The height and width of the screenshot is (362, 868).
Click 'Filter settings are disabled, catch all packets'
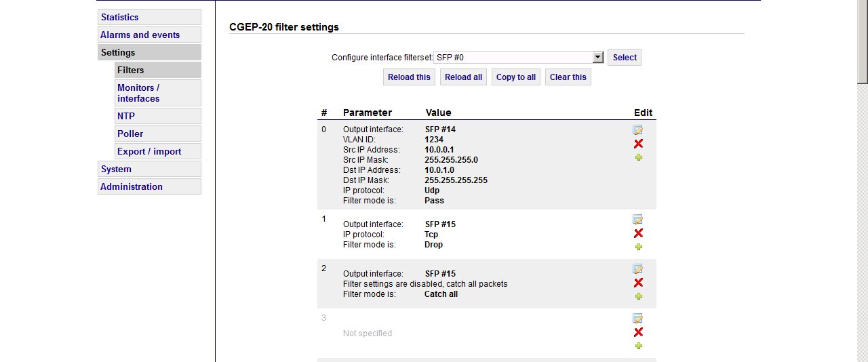pos(425,284)
